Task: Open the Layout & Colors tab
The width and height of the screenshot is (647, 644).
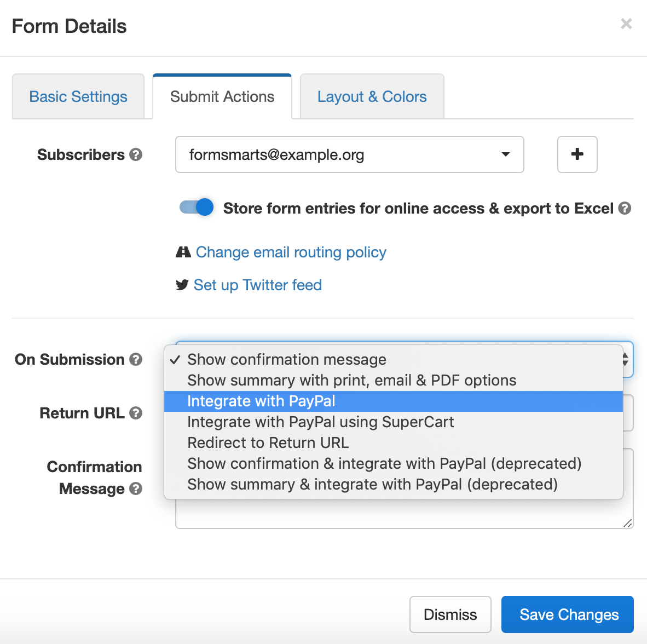Action: [x=372, y=96]
